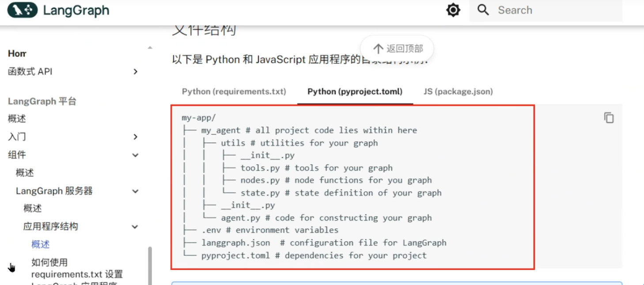Click the my-app/ line in code

(x=199, y=118)
